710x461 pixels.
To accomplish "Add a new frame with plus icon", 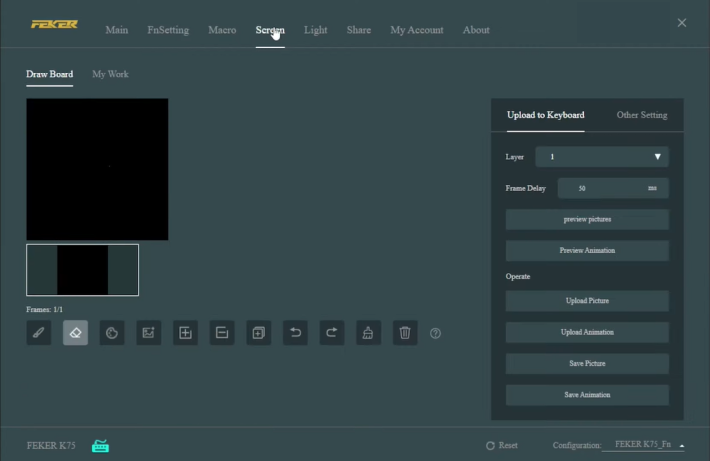I will (x=185, y=333).
